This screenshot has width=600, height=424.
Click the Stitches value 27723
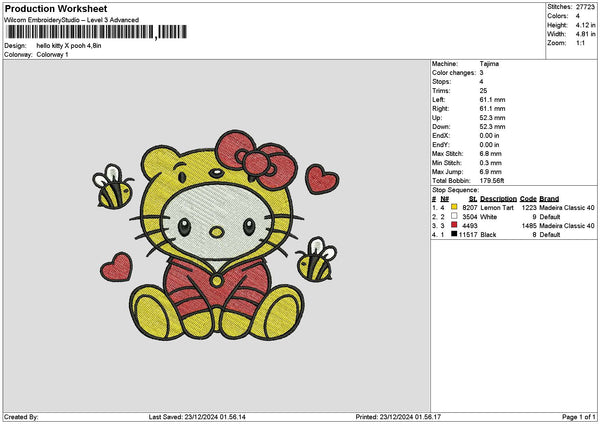(585, 7)
